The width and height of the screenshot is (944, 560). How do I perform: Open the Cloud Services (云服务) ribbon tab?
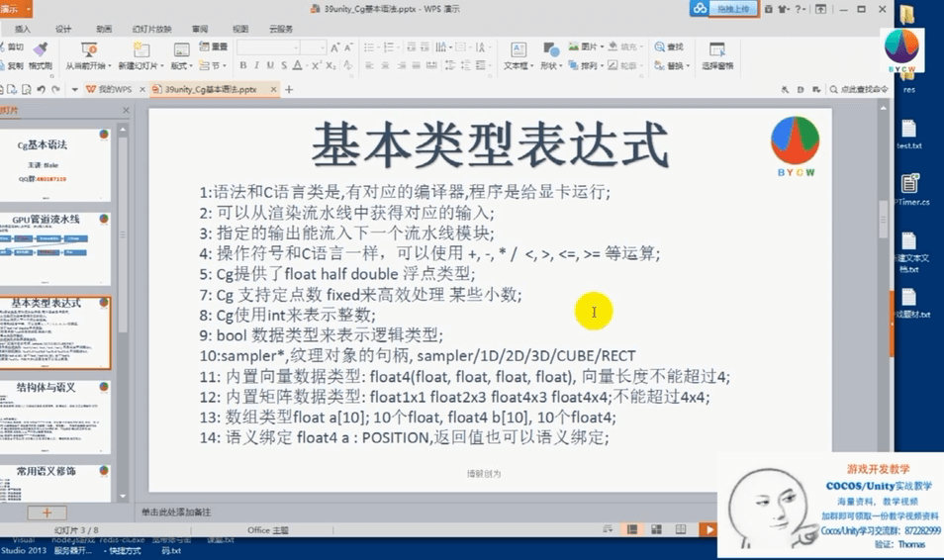tap(281, 29)
